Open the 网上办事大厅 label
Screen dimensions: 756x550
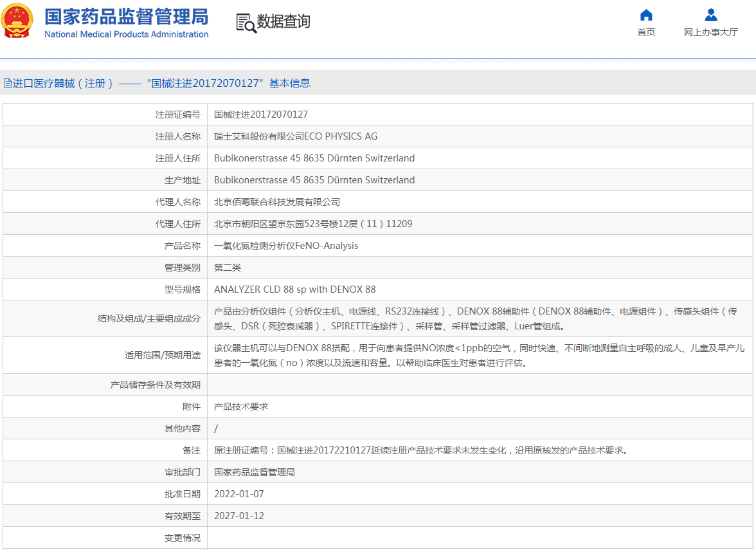click(710, 32)
